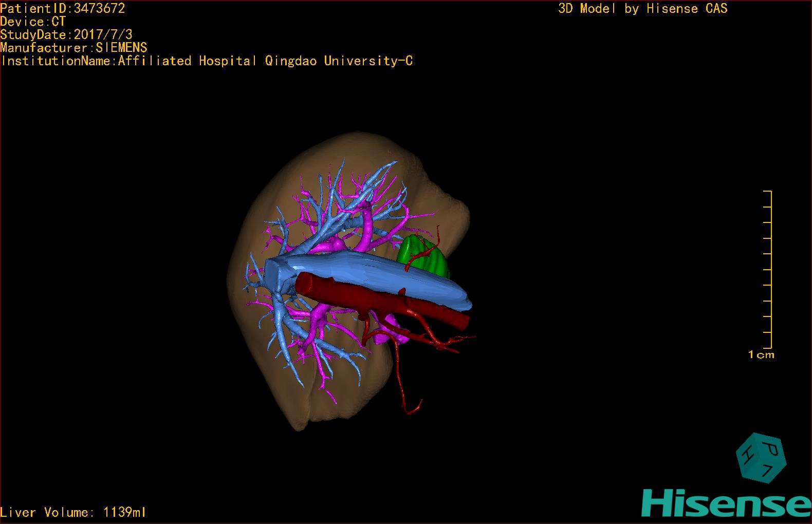Click the "1cm" scale label
This screenshot has width=812, height=524.
coord(761,354)
